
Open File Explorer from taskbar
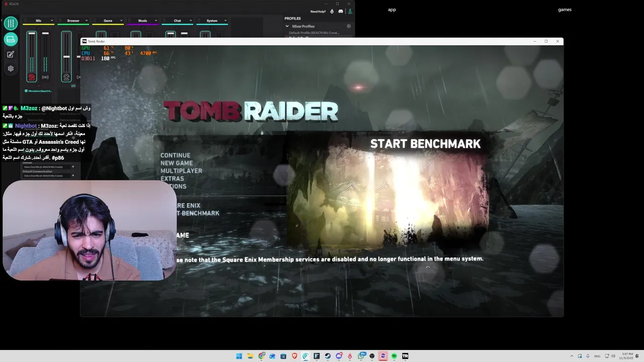250,356
